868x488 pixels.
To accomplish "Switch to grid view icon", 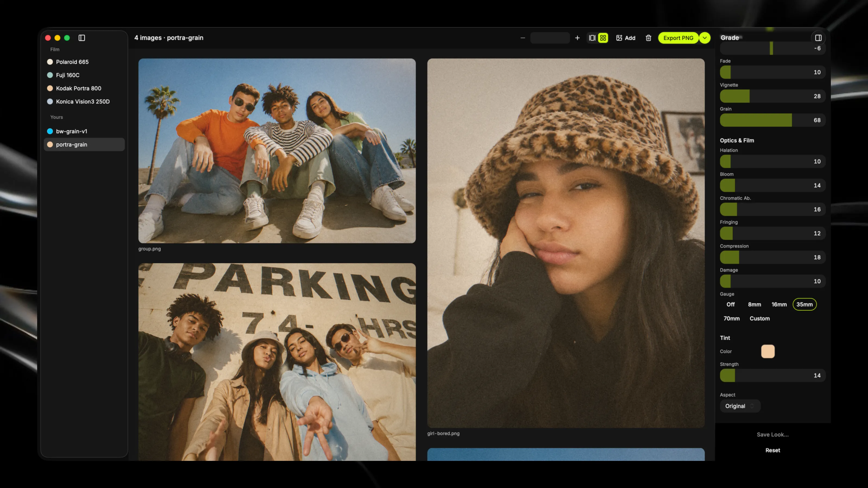I will point(603,38).
